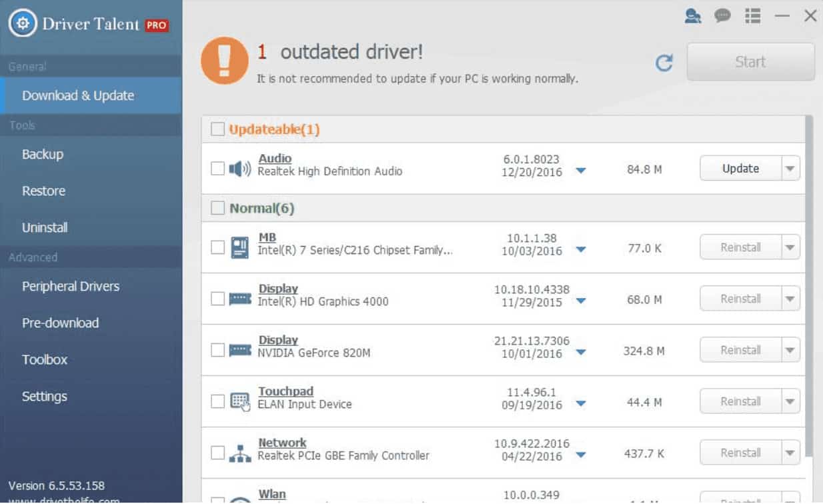Screen dimensions: 823x504
Task: Check the Updateable(1) group checkbox
Action: (x=218, y=129)
